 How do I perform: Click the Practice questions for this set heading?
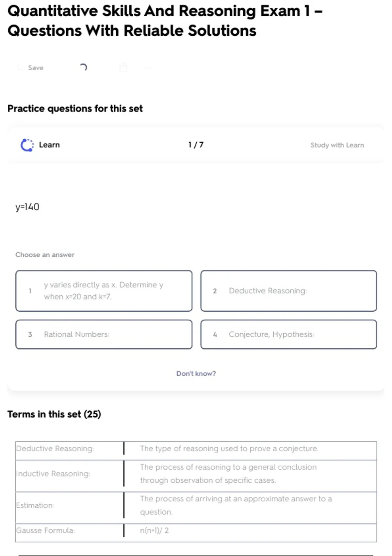tap(75, 108)
